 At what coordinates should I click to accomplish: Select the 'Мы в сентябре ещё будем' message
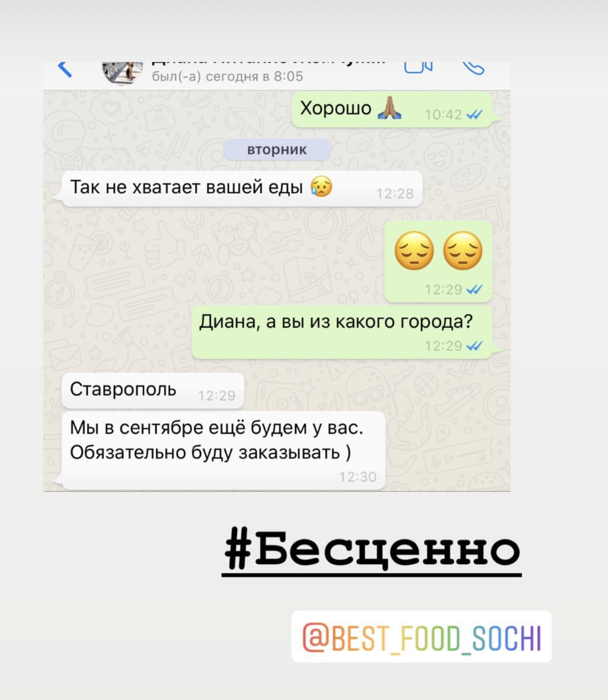pyautogui.click(x=223, y=450)
